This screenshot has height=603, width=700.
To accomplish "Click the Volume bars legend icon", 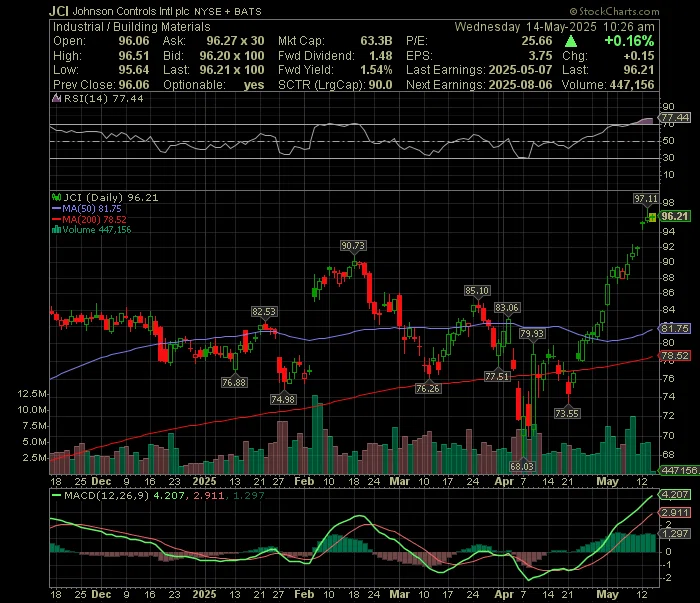I will [x=57, y=230].
